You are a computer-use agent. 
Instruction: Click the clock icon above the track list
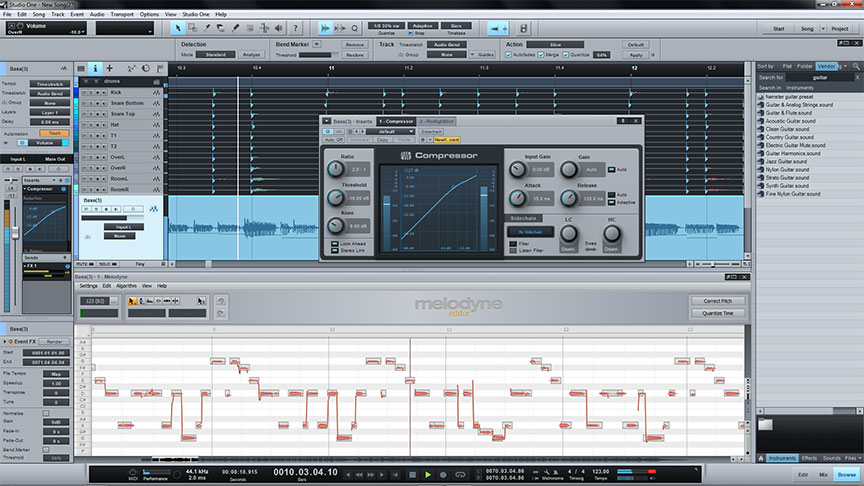click(x=146, y=68)
